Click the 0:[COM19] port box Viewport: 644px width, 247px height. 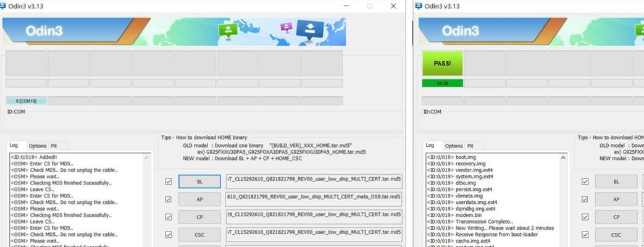pyautogui.click(x=26, y=101)
